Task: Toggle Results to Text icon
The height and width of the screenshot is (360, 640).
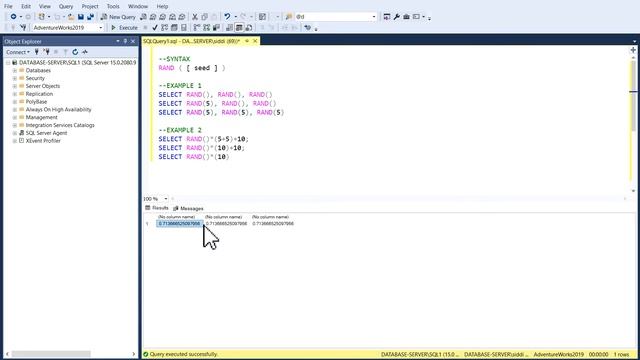Action: (x=229, y=28)
